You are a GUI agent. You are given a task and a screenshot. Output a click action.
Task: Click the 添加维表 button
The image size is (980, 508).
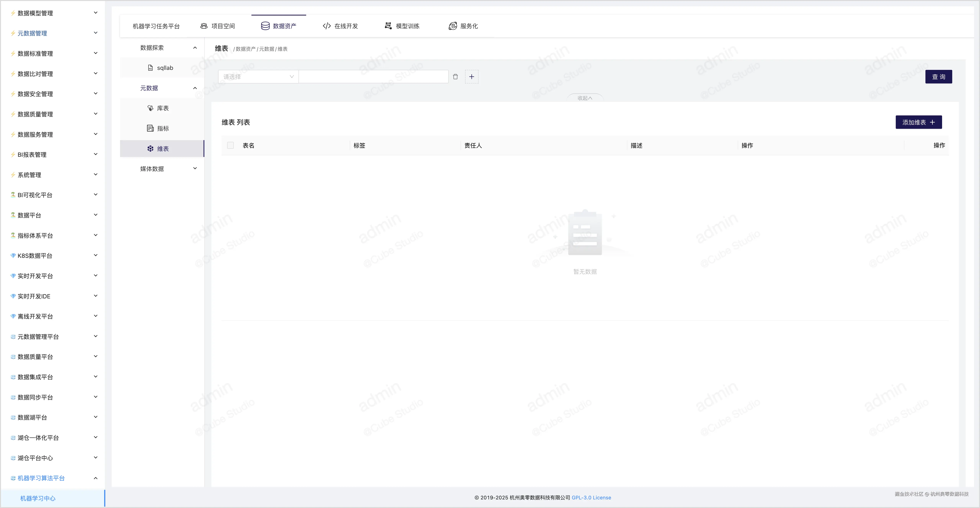[x=918, y=122]
